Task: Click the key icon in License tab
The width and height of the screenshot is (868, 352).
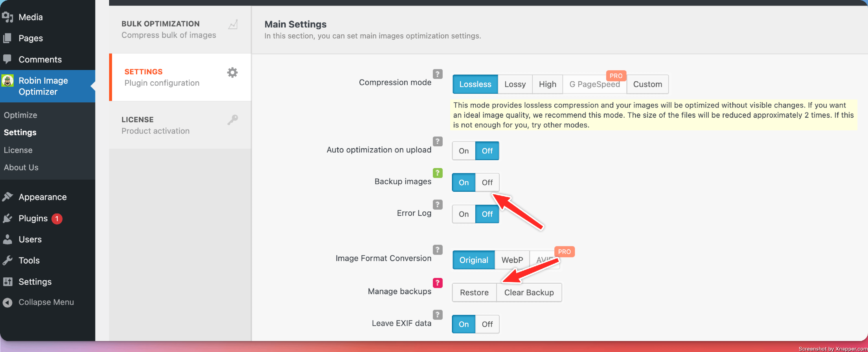Action: [232, 120]
